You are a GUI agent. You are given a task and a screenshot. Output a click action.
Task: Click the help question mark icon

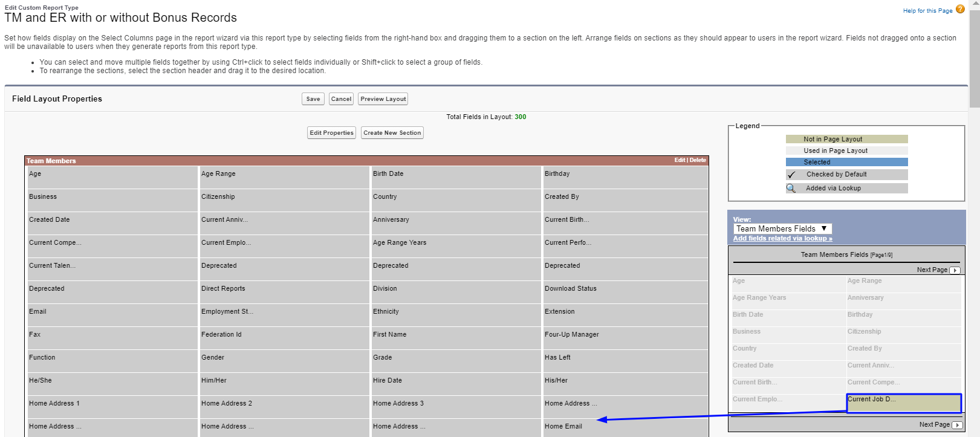coord(959,10)
